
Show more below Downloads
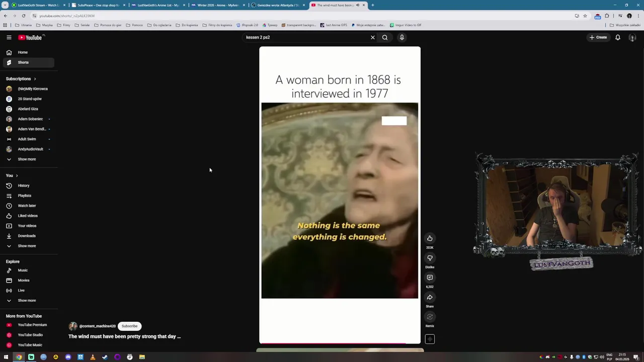click(x=28, y=246)
